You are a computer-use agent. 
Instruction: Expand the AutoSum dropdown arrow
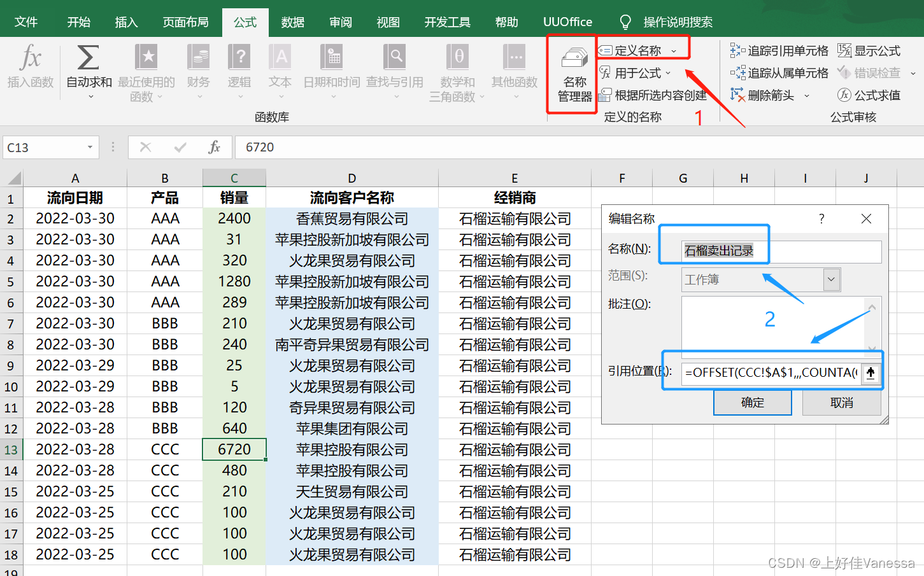[x=91, y=97]
